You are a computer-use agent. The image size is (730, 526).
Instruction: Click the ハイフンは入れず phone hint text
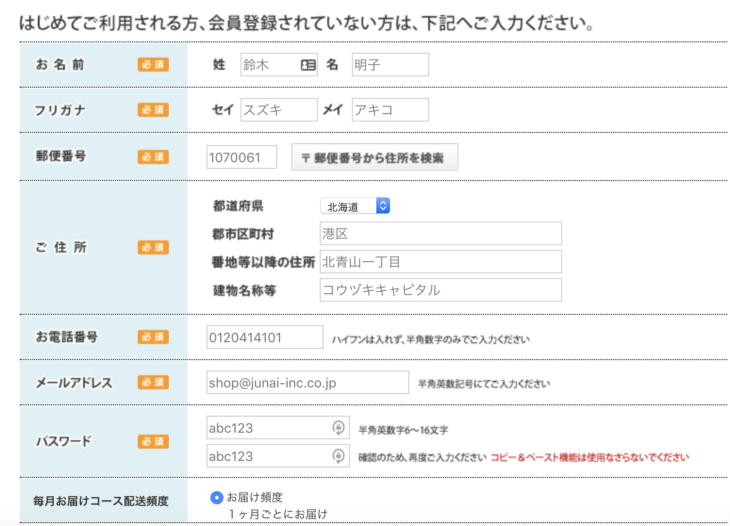(430, 339)
